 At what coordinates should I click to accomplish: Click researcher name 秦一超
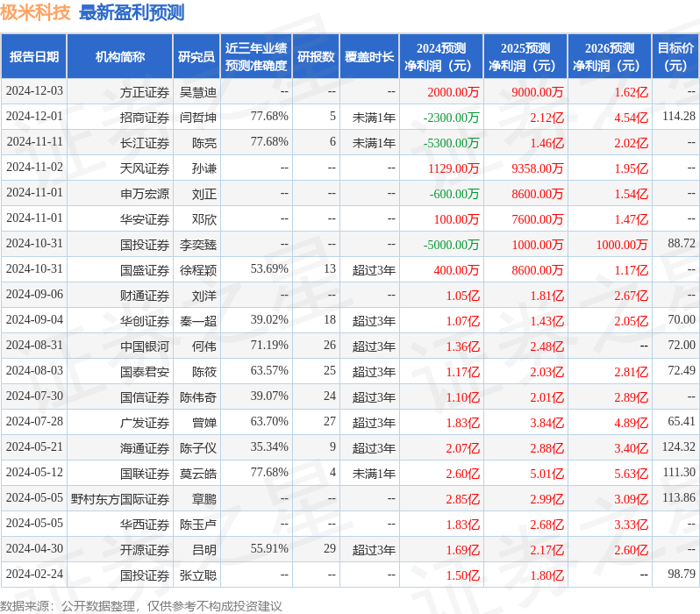198,321
